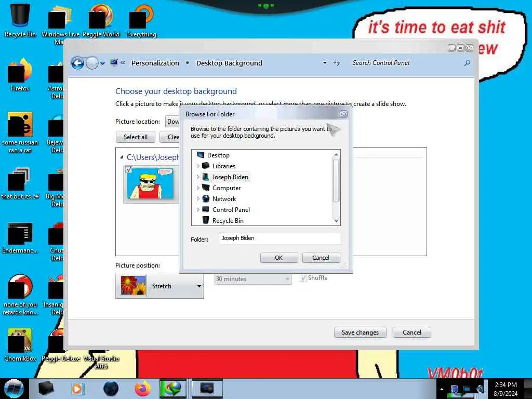The width and height of the screenshot is (532, 399).
Task: Open the black box taskbar icon
Action: pyautogui.click(x=46, y=389)
